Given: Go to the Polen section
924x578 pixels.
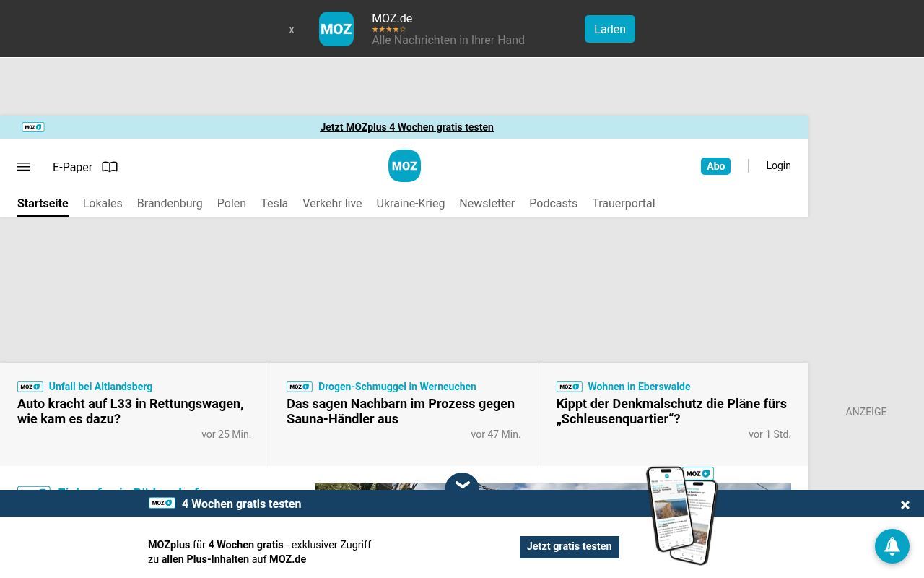Looking at the screenshot, I should point(232,204).
